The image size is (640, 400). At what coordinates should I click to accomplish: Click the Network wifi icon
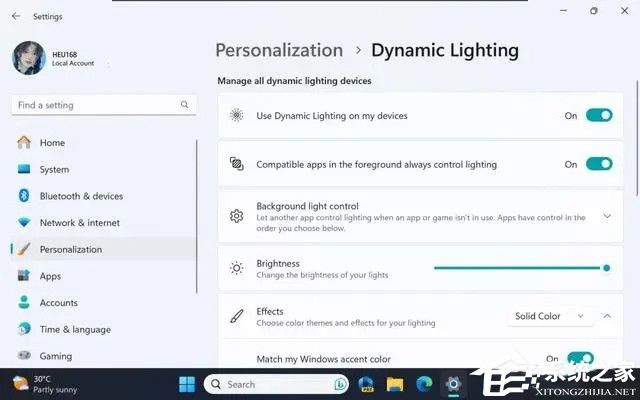pos(24,223)
